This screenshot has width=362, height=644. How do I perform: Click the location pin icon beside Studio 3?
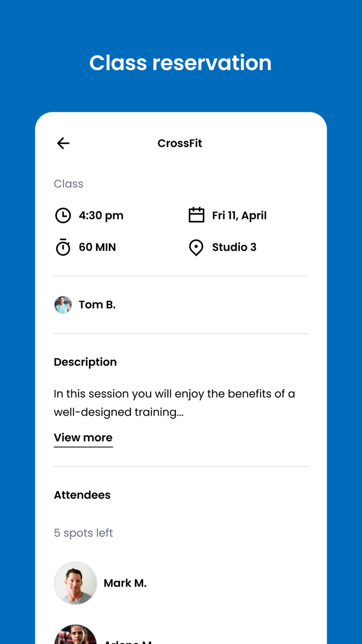[197, 247]
